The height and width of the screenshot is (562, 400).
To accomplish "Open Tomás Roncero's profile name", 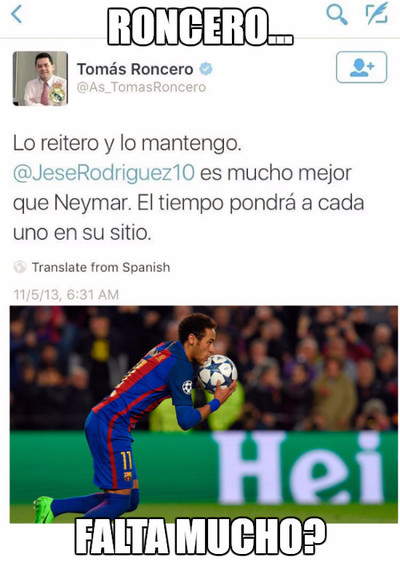I will (135, 69).
